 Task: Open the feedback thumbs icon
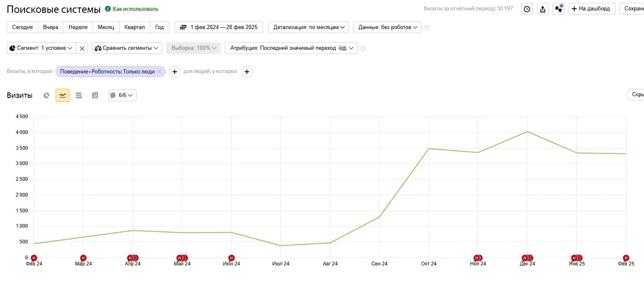click(x=559, y=9)
